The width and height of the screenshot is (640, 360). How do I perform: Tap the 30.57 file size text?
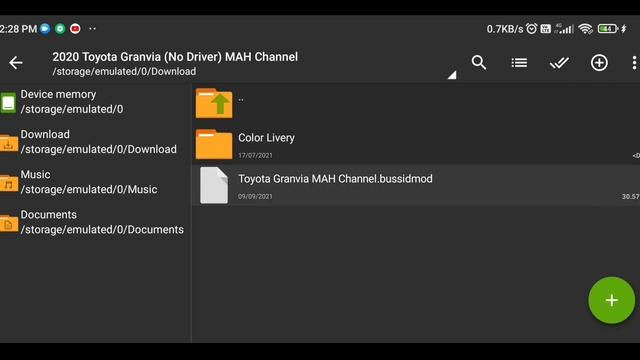(631, 197)
